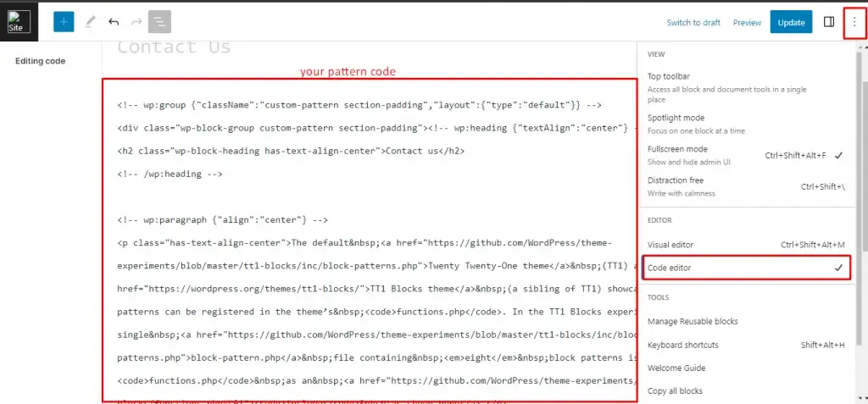Click the Preview link
The image size is (868, 404).
[x=748, y=23]
